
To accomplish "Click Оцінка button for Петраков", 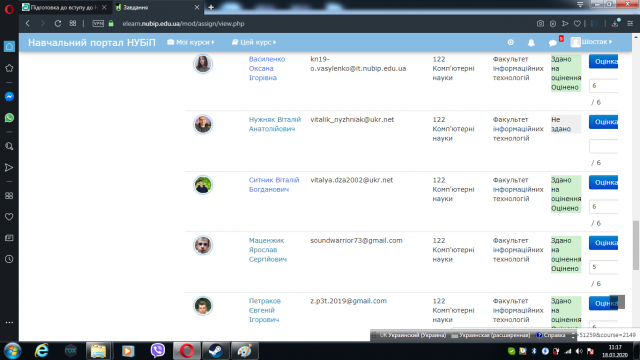I will (603, 303).
